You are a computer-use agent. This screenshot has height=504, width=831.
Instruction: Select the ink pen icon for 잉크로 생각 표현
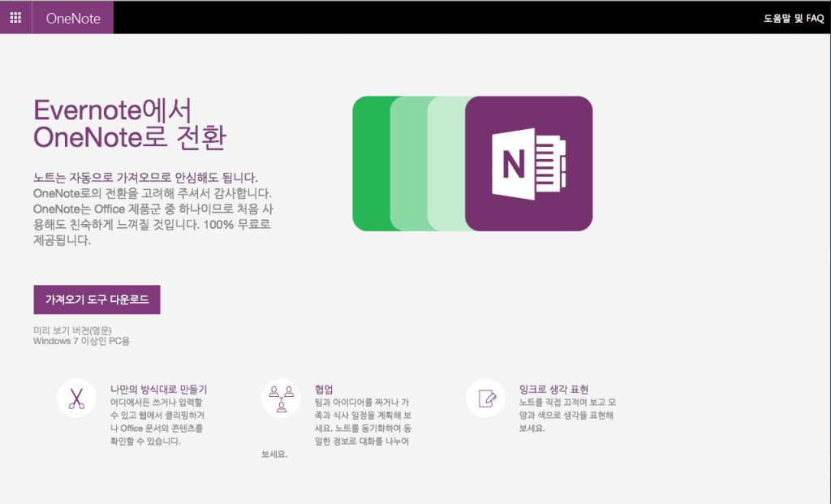click(485, 398)
